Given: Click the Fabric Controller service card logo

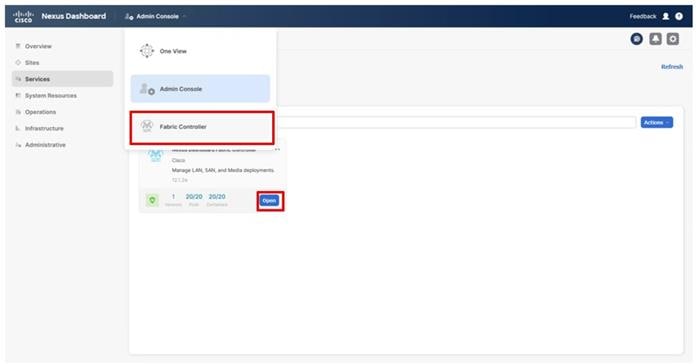Looking at the screenshot, I should pos(155,156).
